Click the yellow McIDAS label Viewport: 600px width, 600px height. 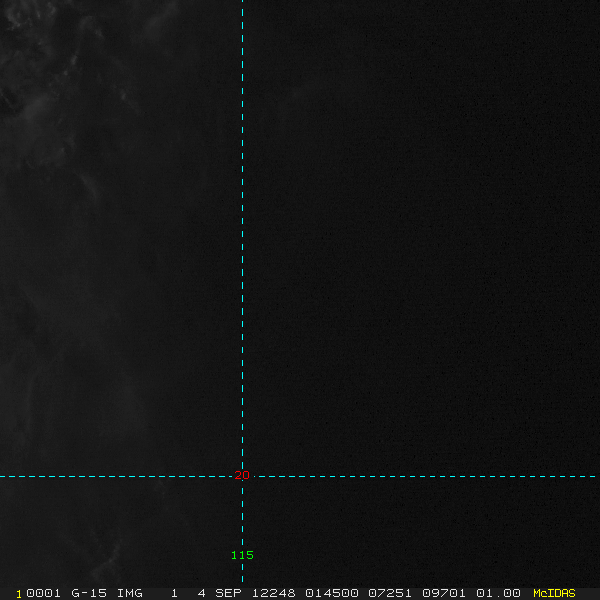point(554,593)
